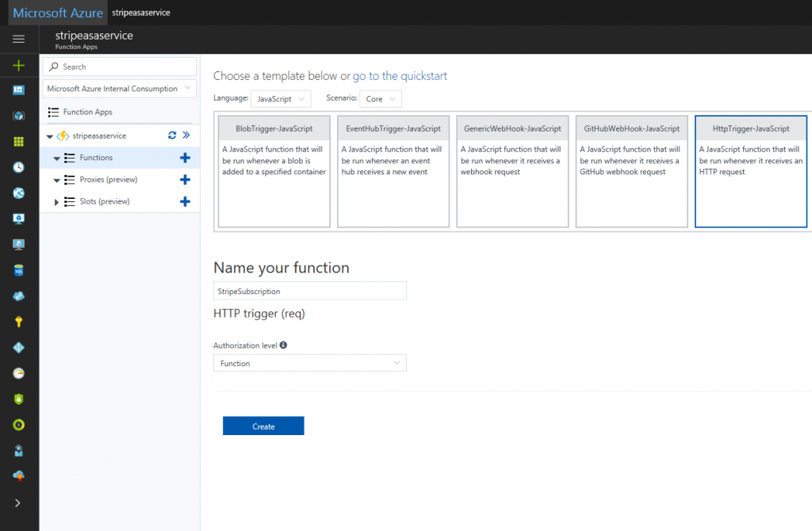Select Proxies (preview) in the tree

pyautogui.click(x=108, y=180)
